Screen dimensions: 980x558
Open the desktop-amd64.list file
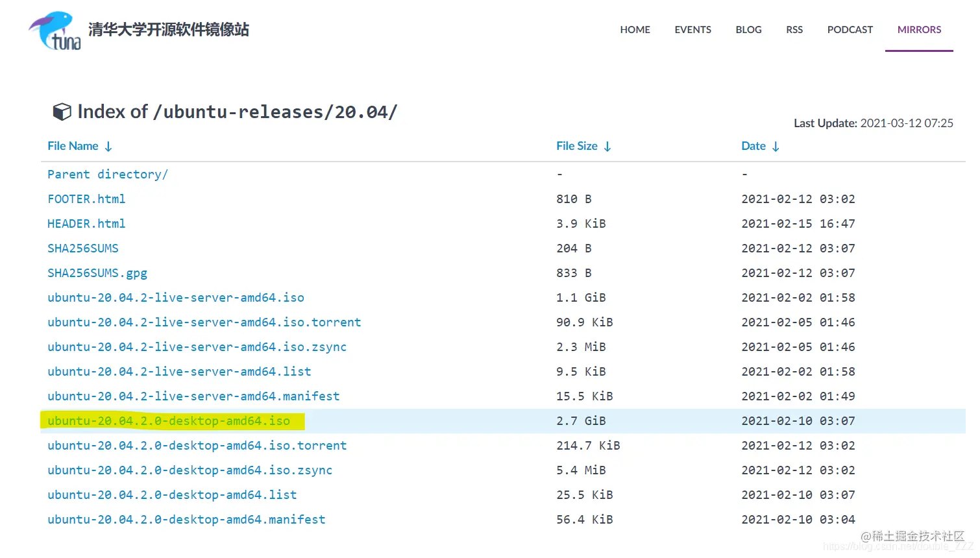tap(172, 494)
